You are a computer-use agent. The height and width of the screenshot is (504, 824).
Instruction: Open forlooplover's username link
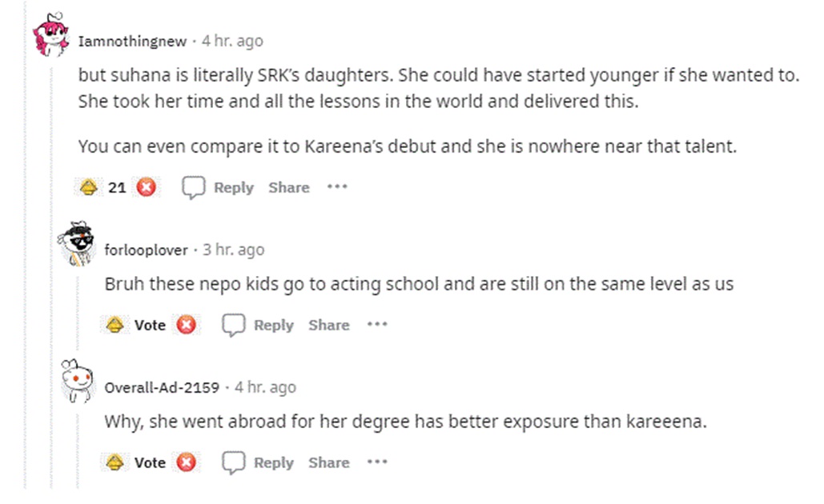(146, 250)
